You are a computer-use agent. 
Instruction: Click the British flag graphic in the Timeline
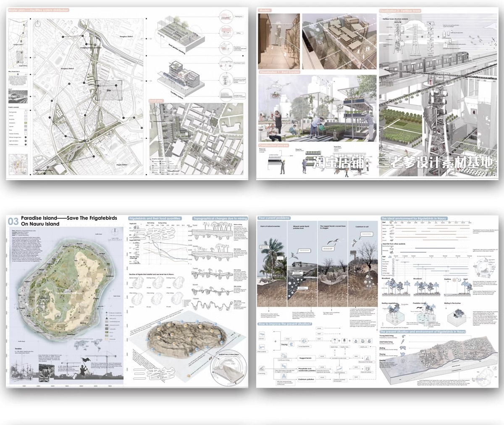(43, 378)
